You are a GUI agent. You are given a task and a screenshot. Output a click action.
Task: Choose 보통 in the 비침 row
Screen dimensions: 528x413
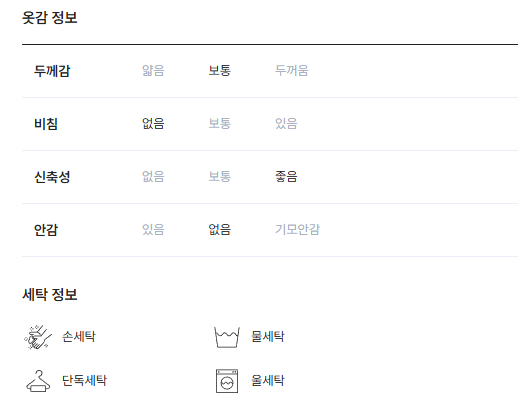220,124
